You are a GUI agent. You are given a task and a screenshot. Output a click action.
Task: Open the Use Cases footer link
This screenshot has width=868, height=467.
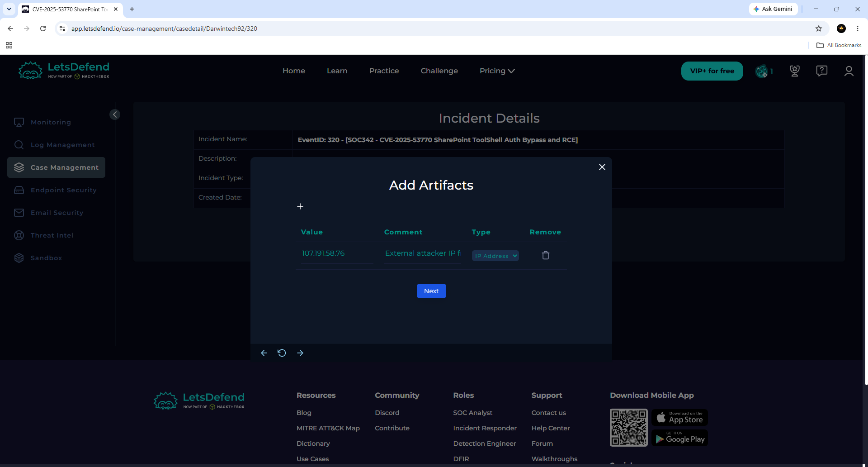click(313, 459)
